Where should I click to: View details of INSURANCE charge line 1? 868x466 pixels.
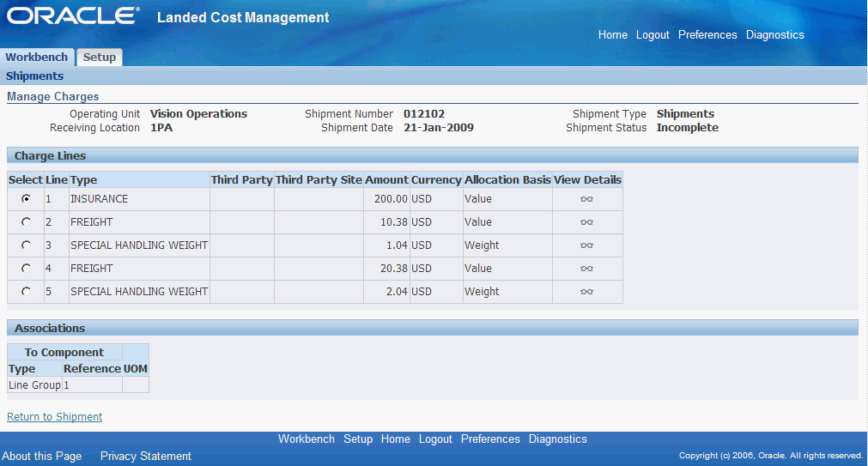[586, 199]
